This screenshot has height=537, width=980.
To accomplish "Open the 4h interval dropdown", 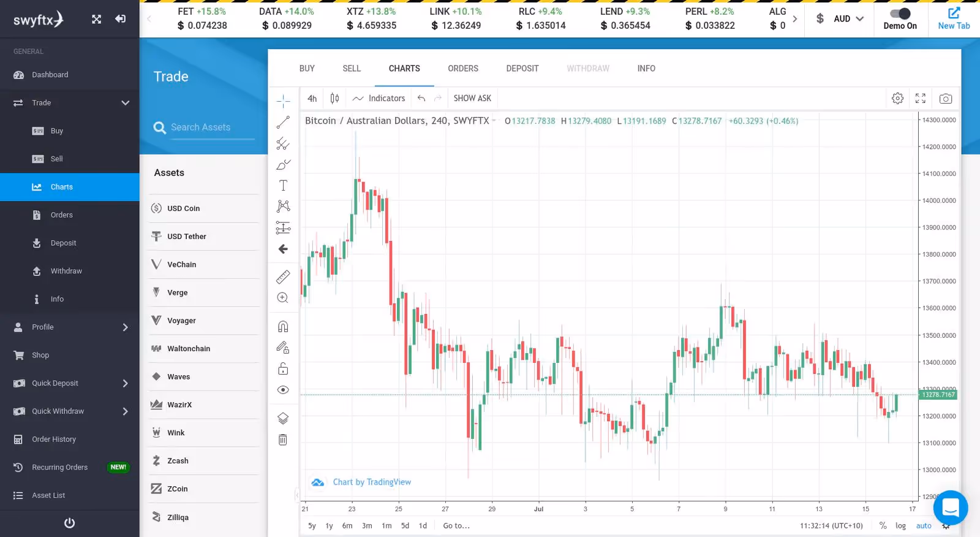I will click(x=312, y=98).
